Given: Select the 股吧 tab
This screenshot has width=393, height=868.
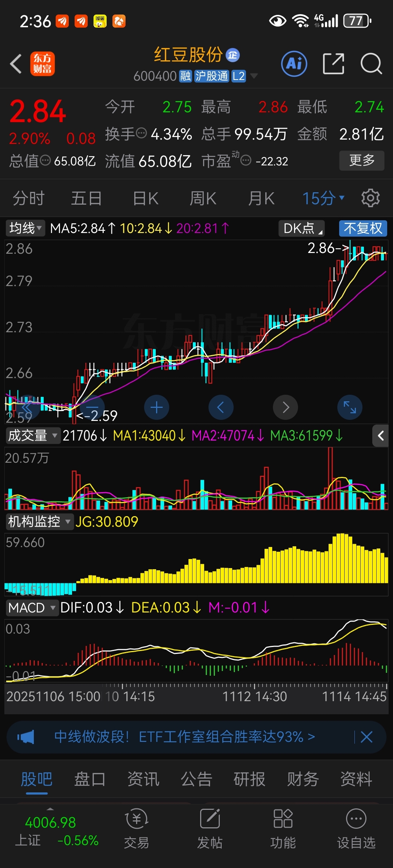Looking at the screenshot, I should pyautogui.click(x=36, y=779).
